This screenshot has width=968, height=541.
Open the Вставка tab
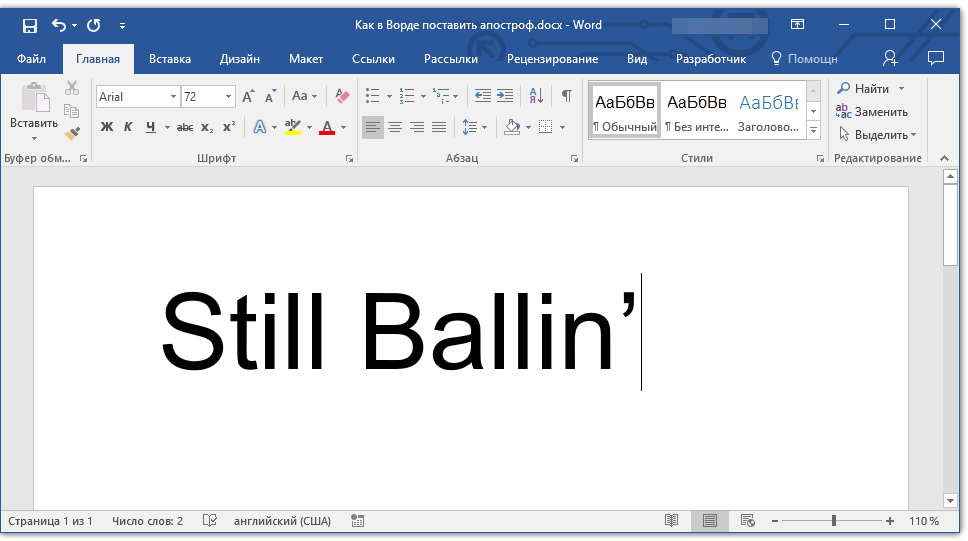pyautogui.click(x=170, y=59)
